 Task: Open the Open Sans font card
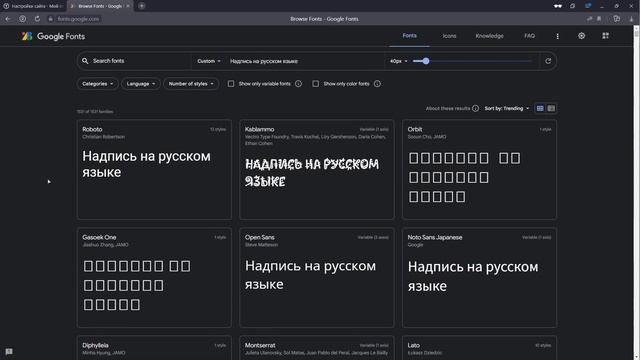(317, 278)
